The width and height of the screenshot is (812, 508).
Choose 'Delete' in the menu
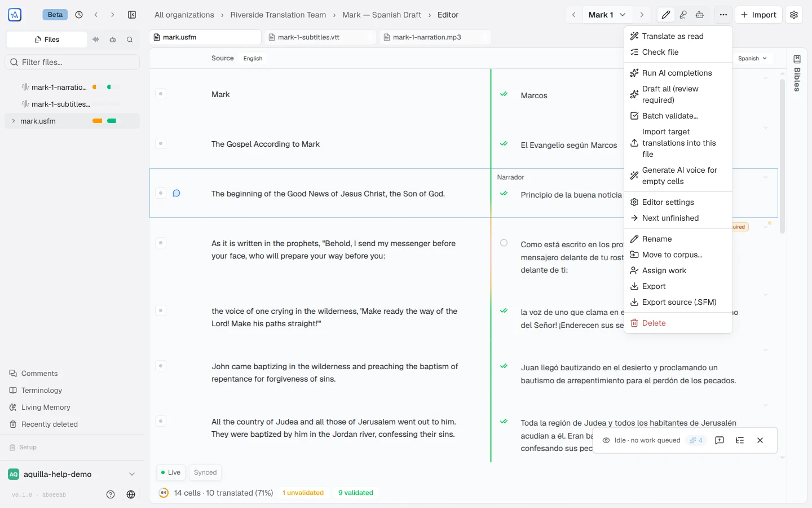tap(678, 323)
